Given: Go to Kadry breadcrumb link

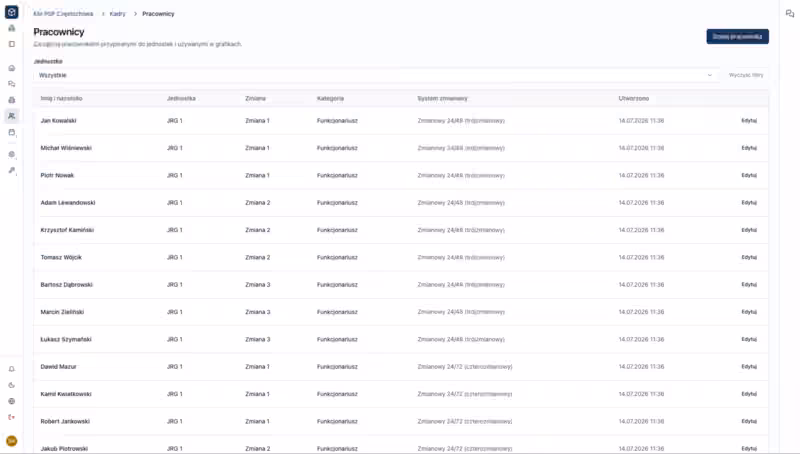Looking at the screenshot, I should tap(117, 14).
